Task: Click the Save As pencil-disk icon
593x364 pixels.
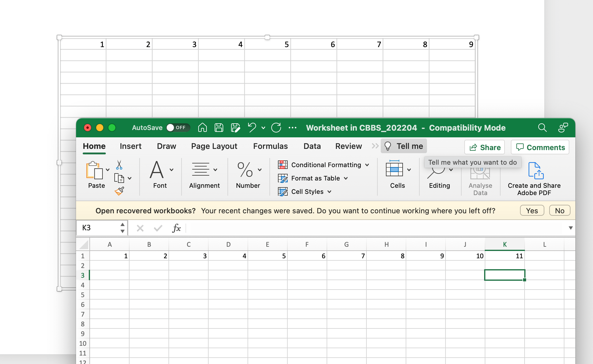Action: (235, 128)
